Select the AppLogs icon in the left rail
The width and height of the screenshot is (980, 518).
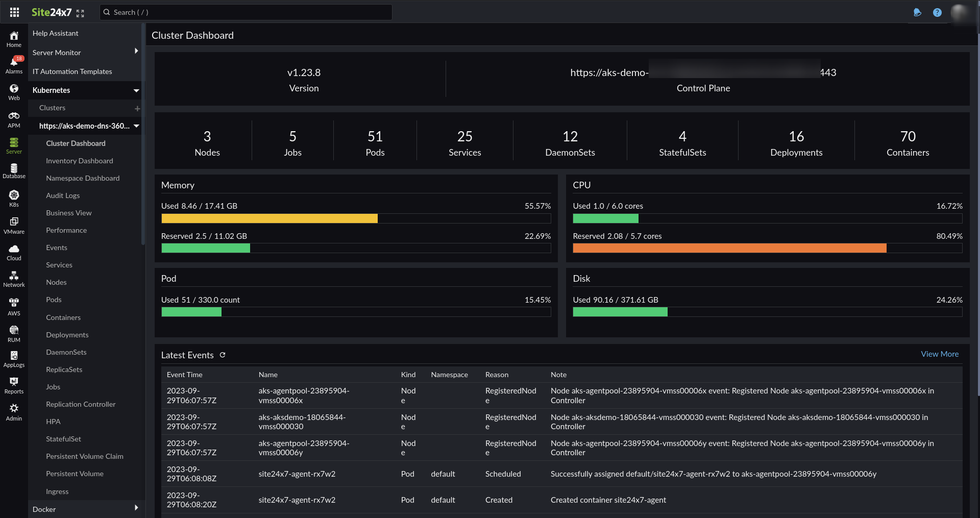click(x=14, y=358)
